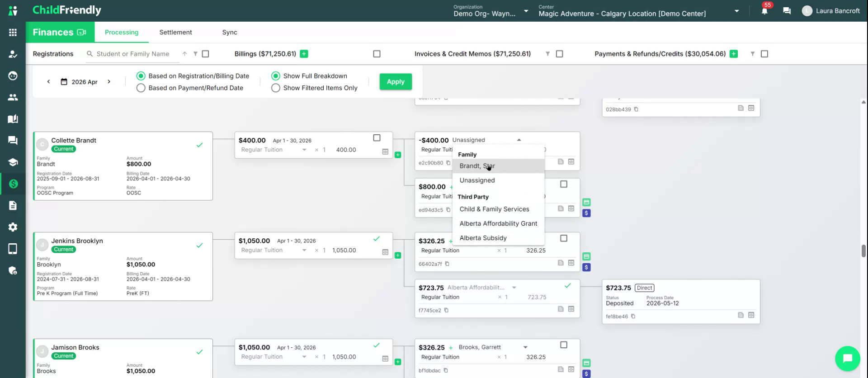The width and height of the screenshot is (868, 378).
Task: Select Unassigned in the payer menu
Action: tap(498, 180)
